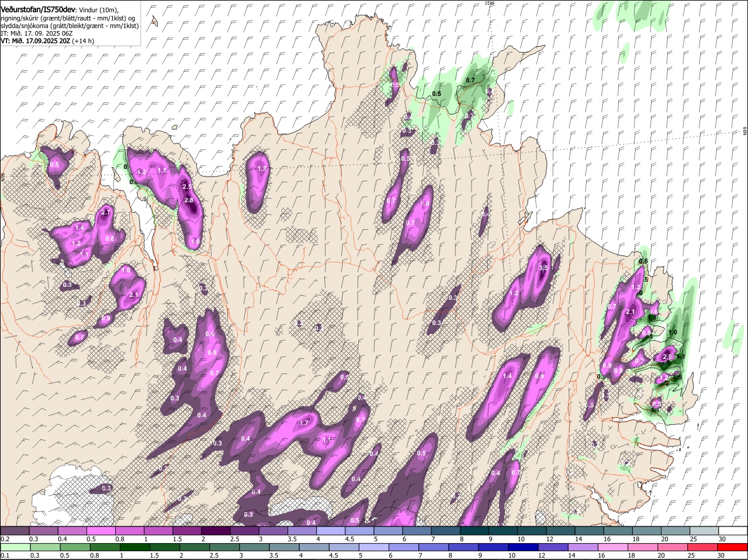
Task: Pick the pink lower swatch between 18 and 20
Action: tap(643, 547)
